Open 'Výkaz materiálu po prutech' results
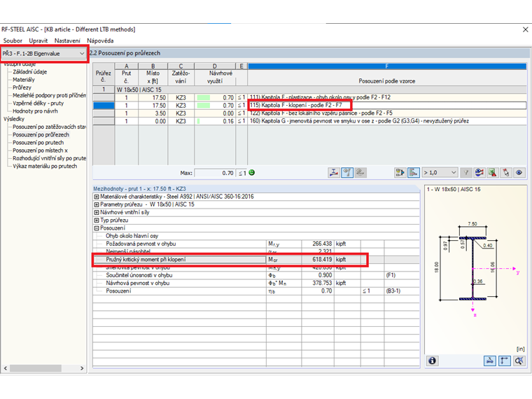Viewport: 532px width, 399px height. coord(45,167)
